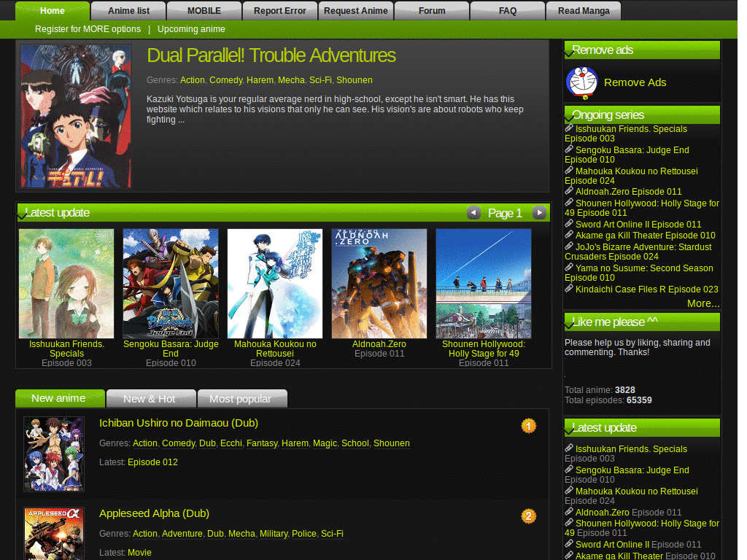The width and height of the screenshot is (747, 560).
Task: Open the Mecha genre link
Action: click(x=291, y=80)
